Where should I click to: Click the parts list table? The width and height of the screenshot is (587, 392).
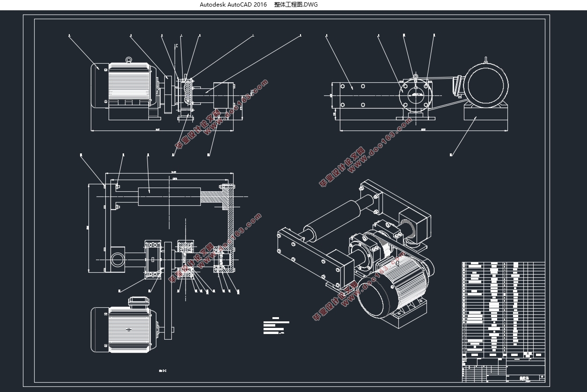point(504,310)
